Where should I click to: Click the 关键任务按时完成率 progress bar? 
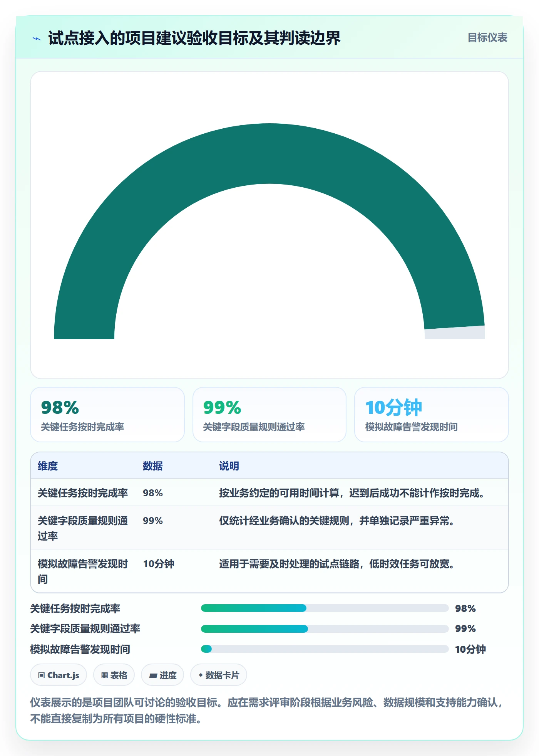[x=325, y=608]
